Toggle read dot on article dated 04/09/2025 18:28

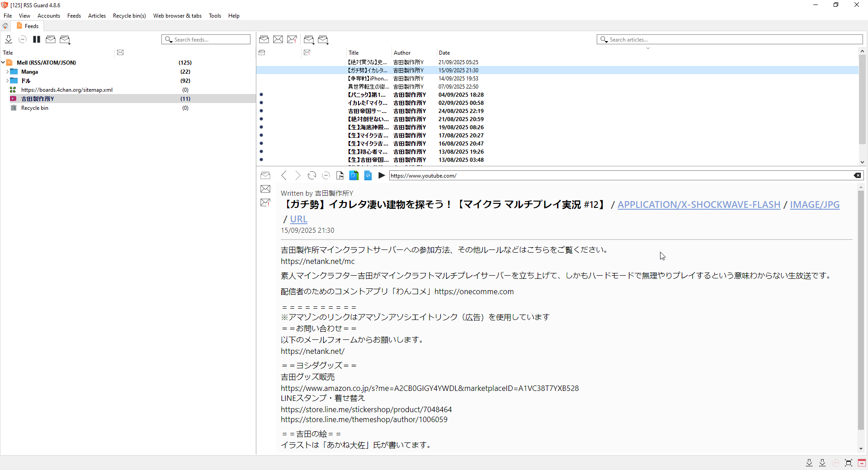click(x=261, y=94)
